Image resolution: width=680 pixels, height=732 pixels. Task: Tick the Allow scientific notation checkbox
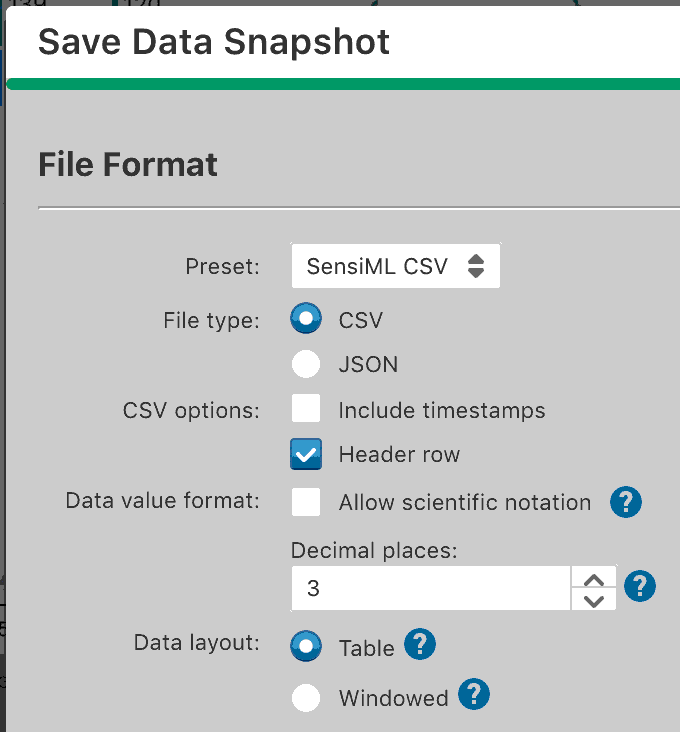306,501
